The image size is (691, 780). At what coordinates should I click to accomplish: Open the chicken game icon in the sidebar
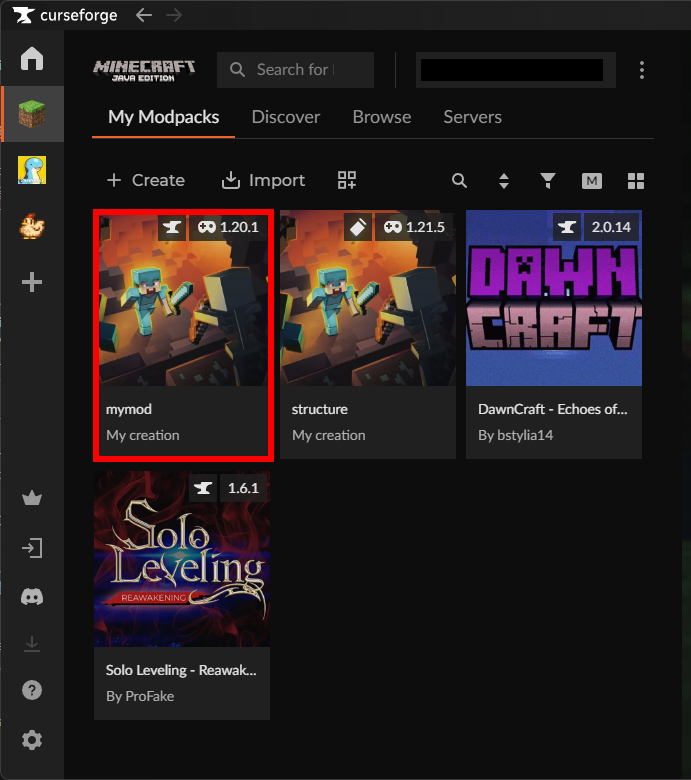click(32, 226)
